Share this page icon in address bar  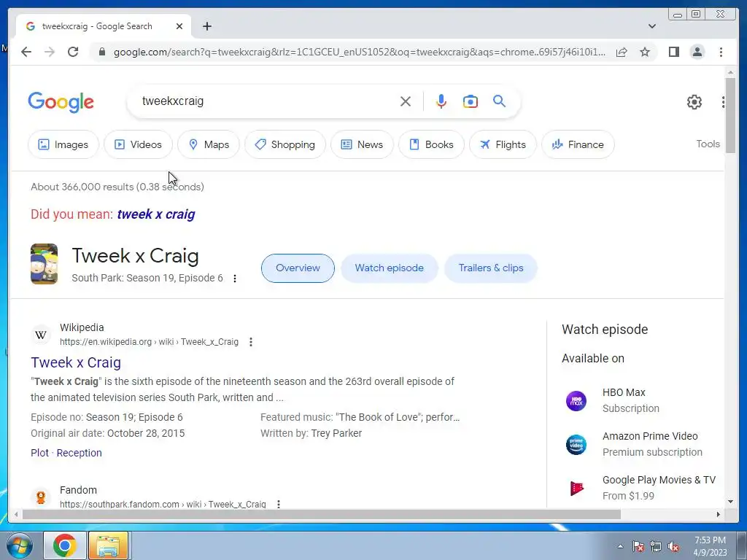click(622, 52)
